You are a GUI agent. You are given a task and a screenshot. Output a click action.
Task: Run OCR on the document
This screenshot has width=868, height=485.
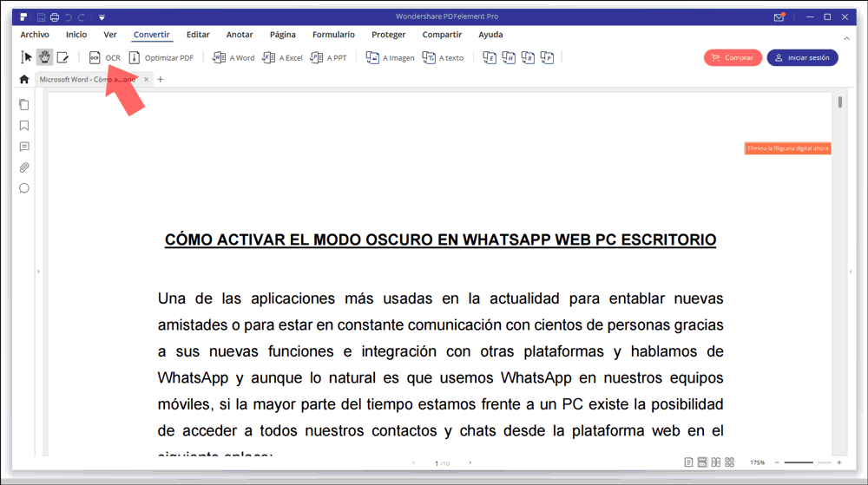click(105, 57)
